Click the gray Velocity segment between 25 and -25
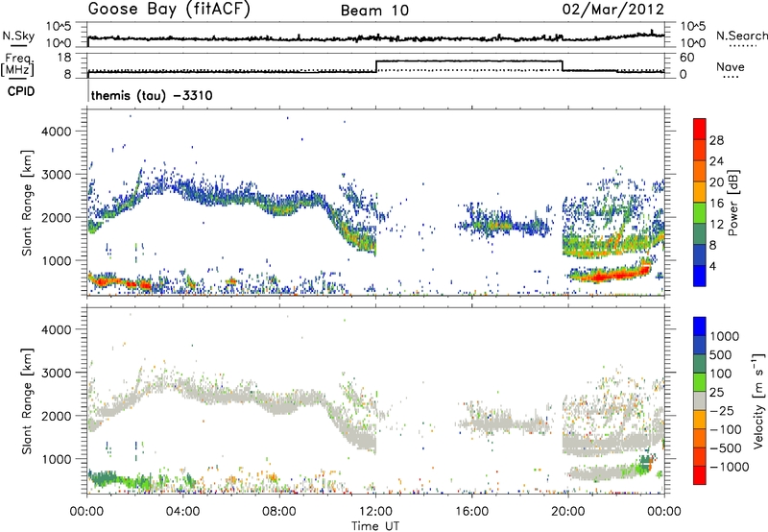The image size is (768, 532). click(x=700, y=401)
